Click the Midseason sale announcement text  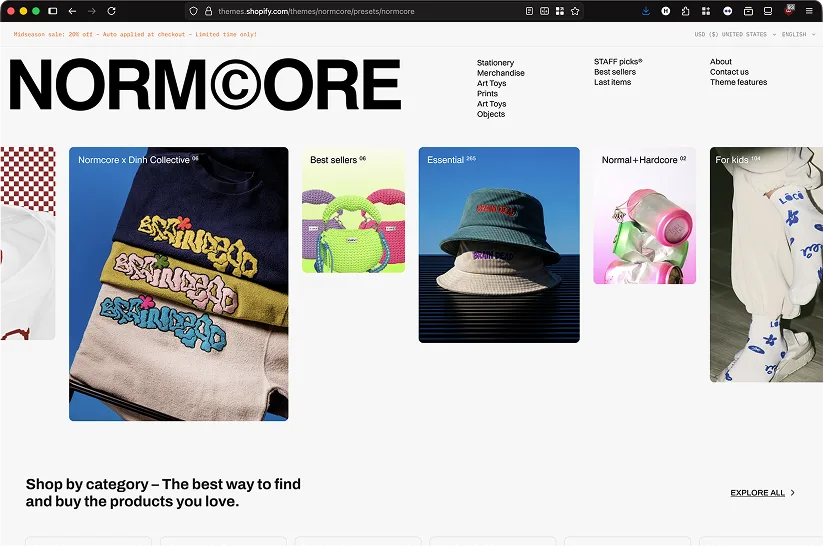point(135,34)
